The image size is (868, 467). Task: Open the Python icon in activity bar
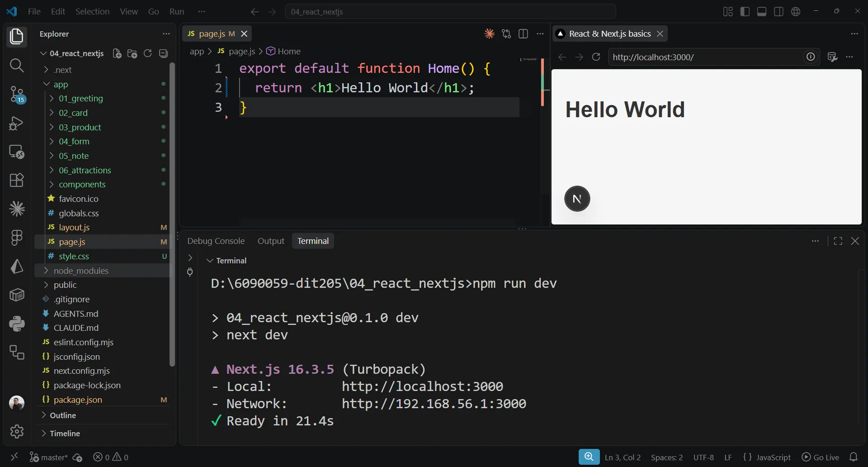[17, 324]
